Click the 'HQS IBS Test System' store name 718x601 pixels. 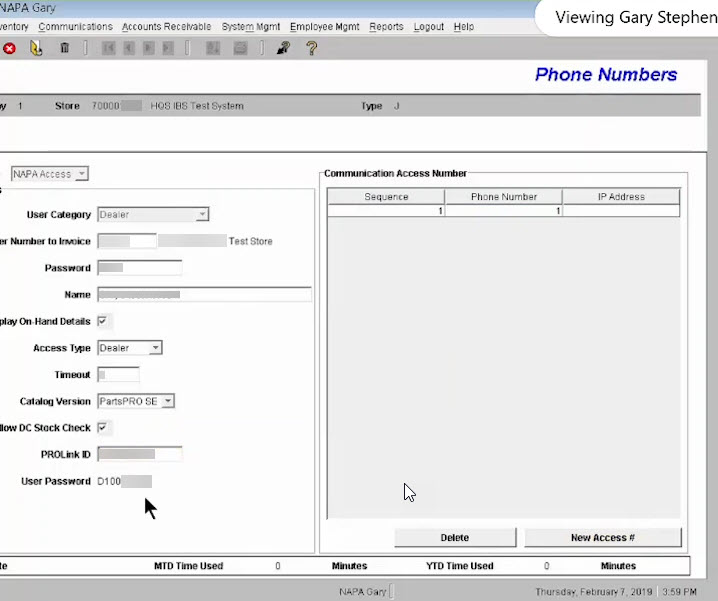(197, 106)
